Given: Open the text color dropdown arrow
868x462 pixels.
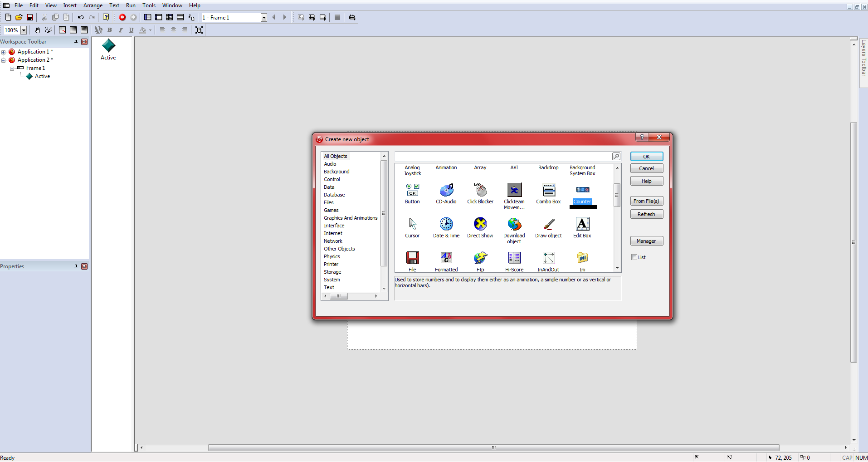Looking at the screenshot, I should (150, 30).
